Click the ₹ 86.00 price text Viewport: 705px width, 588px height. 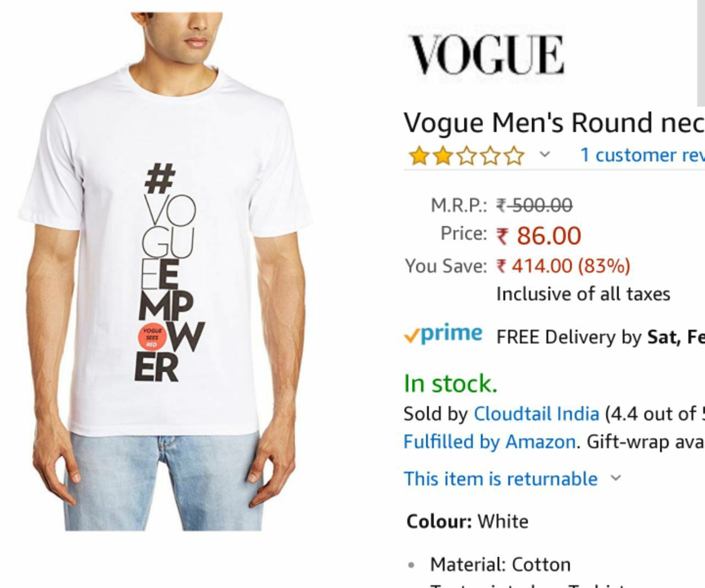[539, 236]
